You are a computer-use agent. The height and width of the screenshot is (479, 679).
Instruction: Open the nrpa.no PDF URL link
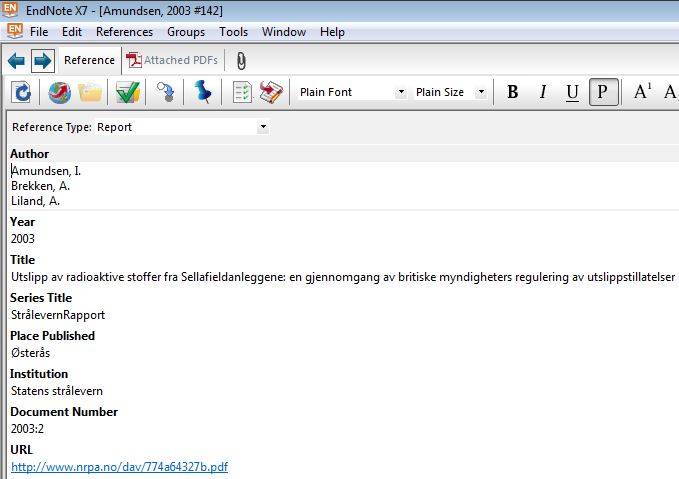(120, 466)
